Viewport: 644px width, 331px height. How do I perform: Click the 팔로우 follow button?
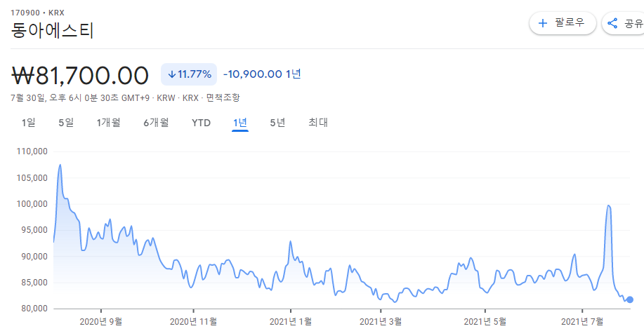click(x=563, y=23)
